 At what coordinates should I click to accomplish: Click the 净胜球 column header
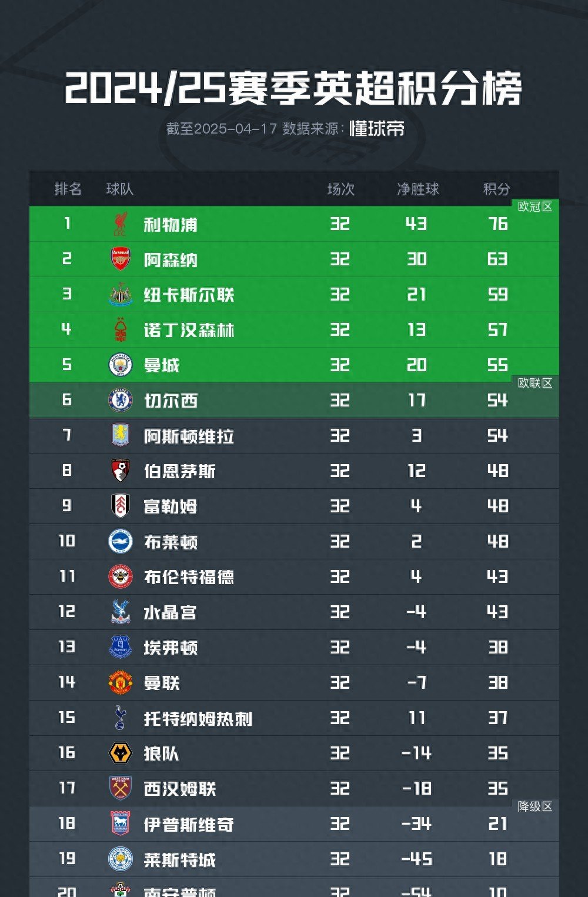click(417, 189)
